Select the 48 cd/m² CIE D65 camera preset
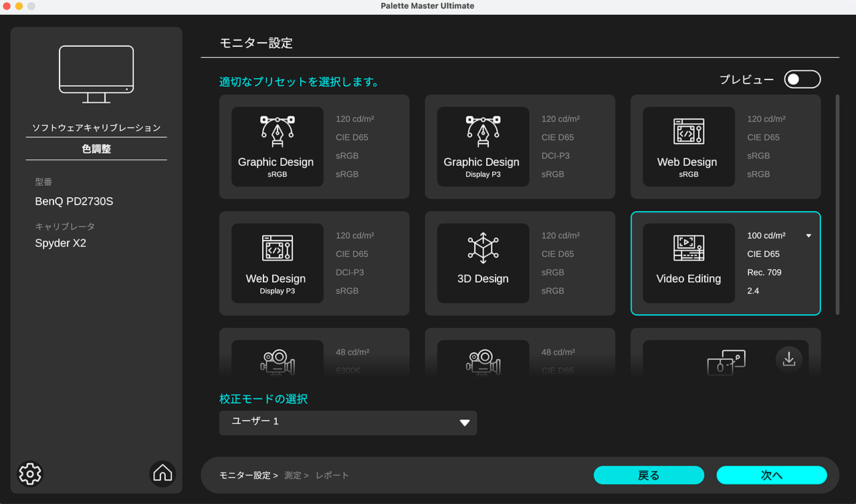Screen dimensions: 856x504 click(x=483, y=360)
